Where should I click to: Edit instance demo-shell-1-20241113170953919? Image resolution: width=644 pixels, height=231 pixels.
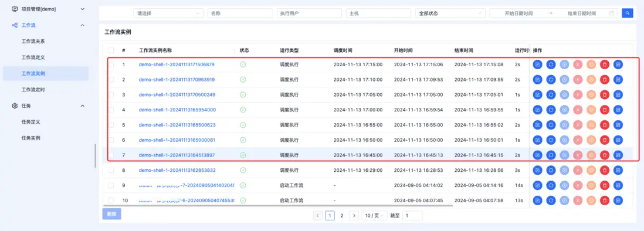click(x=537, y=80)
